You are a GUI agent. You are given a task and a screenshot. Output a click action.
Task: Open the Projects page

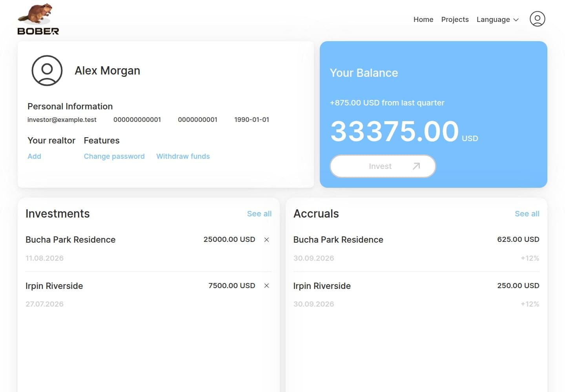pos(455,20)
